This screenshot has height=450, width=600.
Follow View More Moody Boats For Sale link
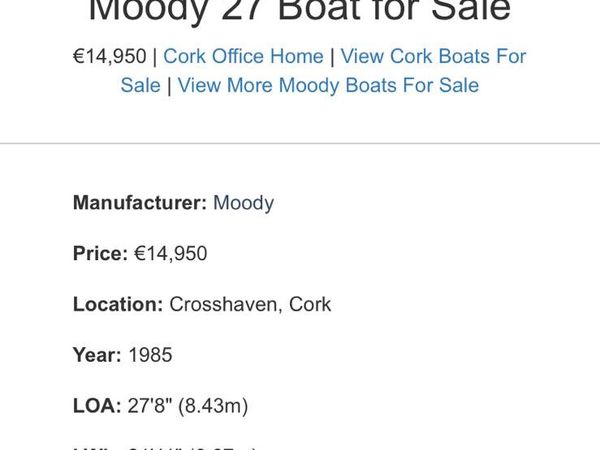pyautogui.click(x=328, y=85)
